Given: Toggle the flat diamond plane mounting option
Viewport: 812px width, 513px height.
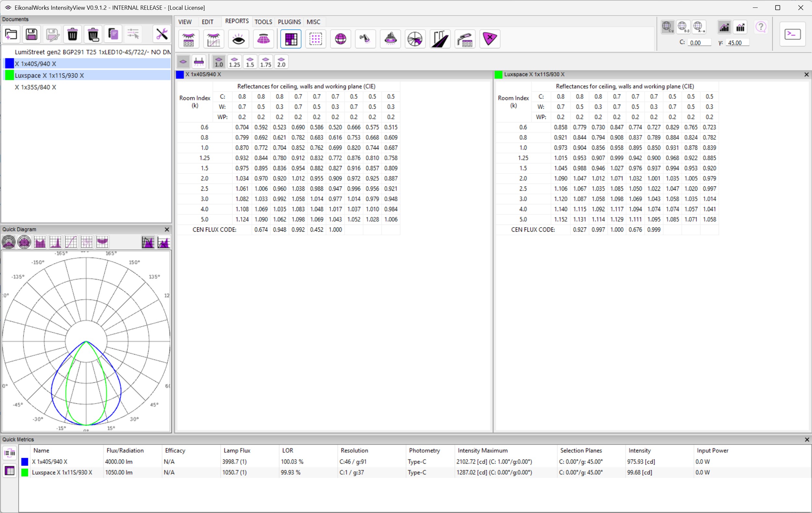Looking at the screenshot, I should (x=183, y=62).
